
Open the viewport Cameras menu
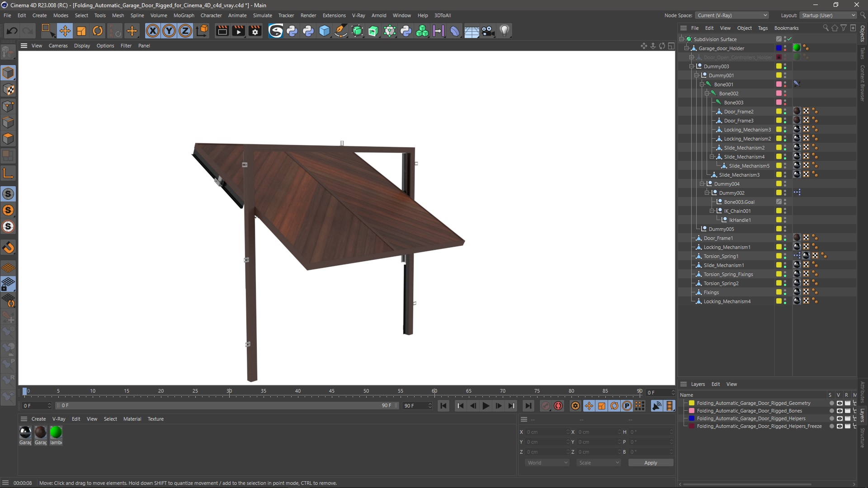[x=58, y=46]
